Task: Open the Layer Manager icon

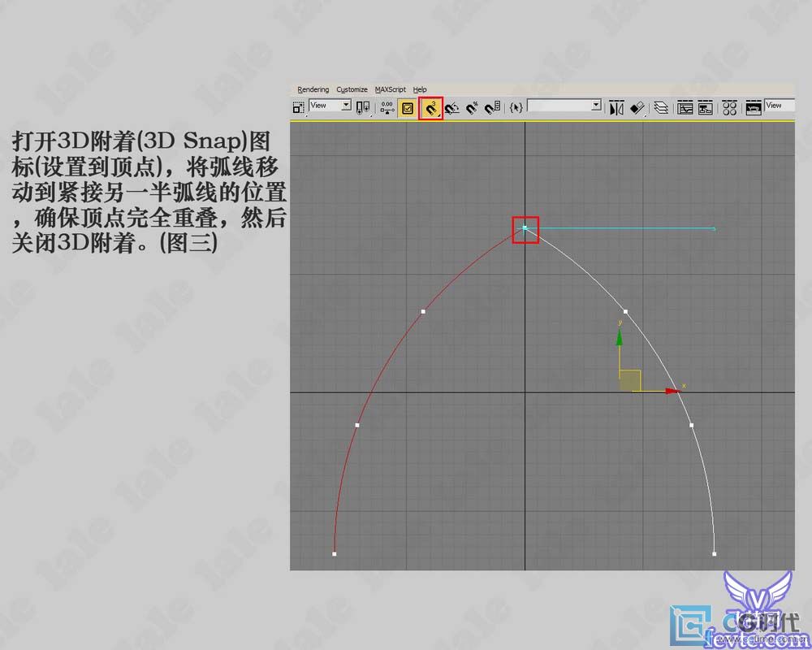Action: point(661,108)
